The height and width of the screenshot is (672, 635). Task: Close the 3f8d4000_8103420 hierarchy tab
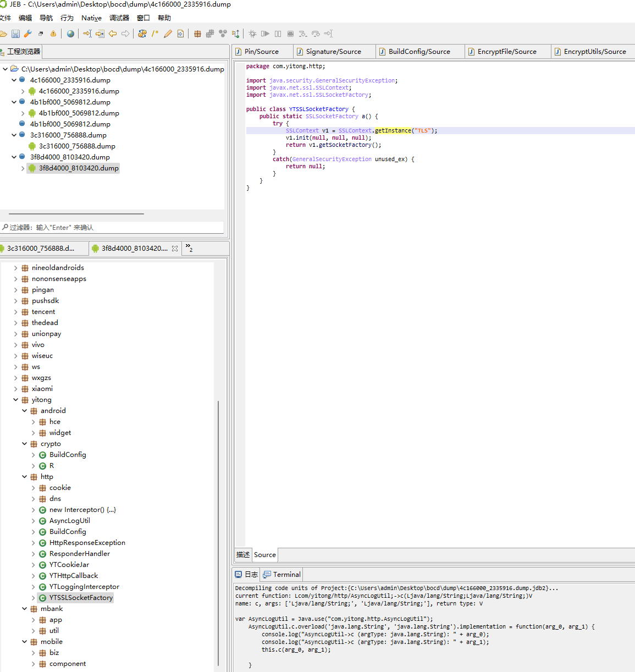click(175, 249)
